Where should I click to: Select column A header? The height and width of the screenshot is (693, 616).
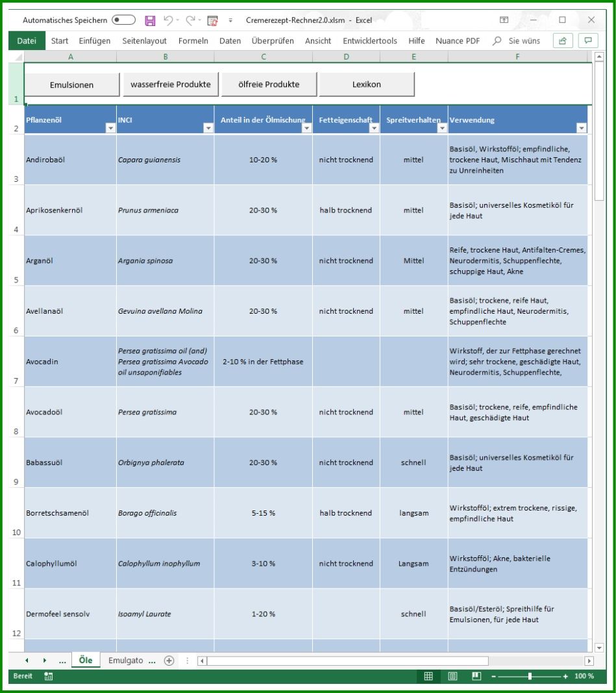click(71, 57)
